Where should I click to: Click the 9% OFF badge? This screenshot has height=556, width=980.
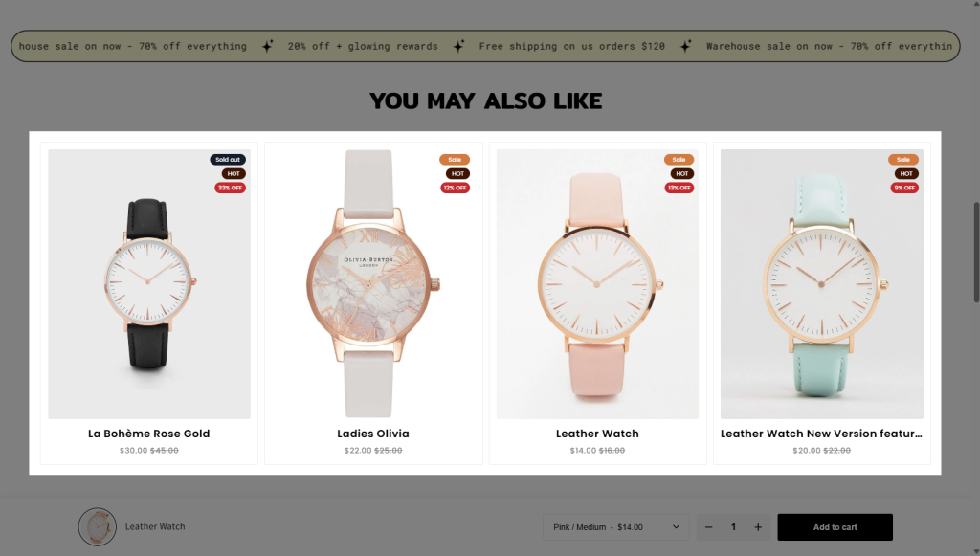click(x=904, y=188)
